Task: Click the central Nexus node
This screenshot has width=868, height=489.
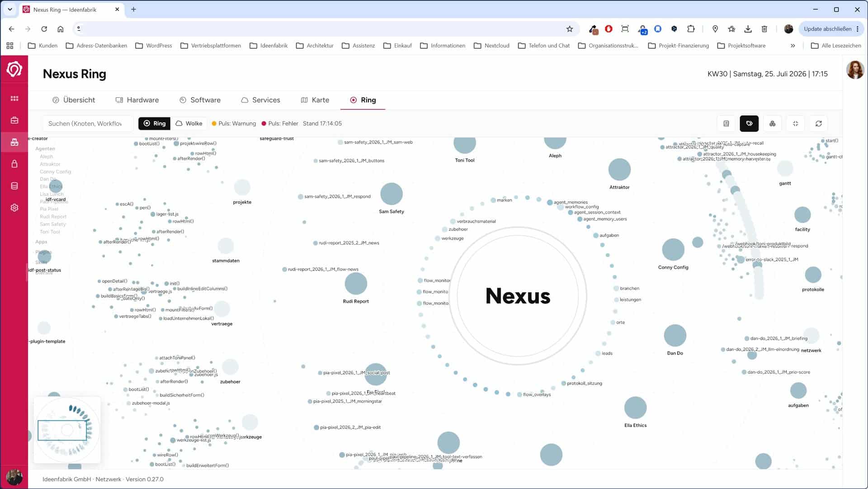Action: click(518, 296)
